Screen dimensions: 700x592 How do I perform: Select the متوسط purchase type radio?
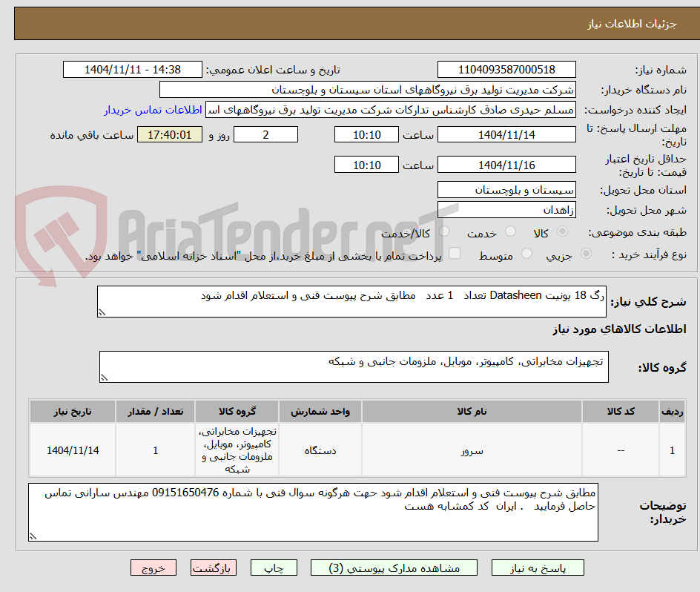[x=526, y=254]
